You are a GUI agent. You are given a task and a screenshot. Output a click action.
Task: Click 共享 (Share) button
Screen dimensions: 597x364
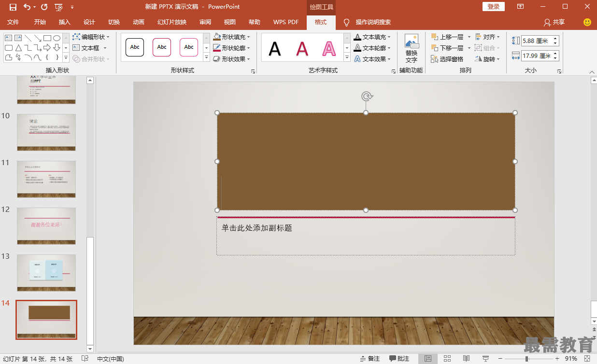point(554,22)
